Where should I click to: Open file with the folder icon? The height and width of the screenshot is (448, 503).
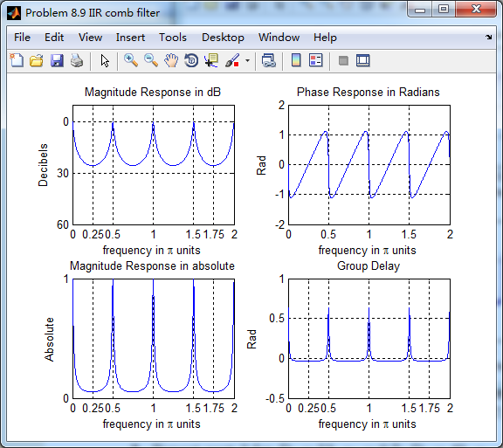click(37, 60)
